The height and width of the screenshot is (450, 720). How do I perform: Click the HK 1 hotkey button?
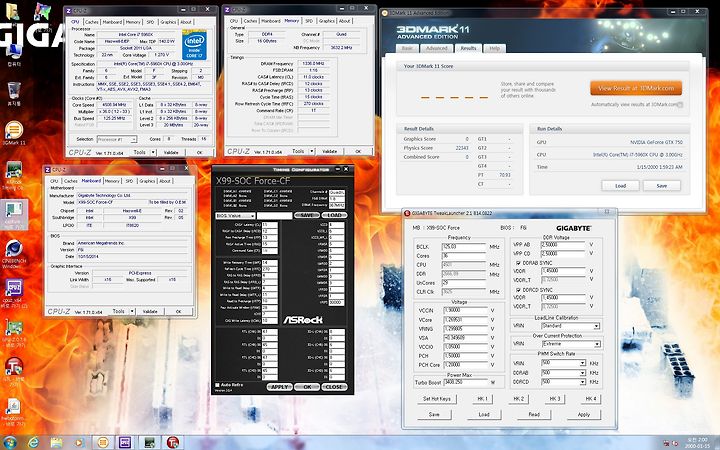[483, 399]
